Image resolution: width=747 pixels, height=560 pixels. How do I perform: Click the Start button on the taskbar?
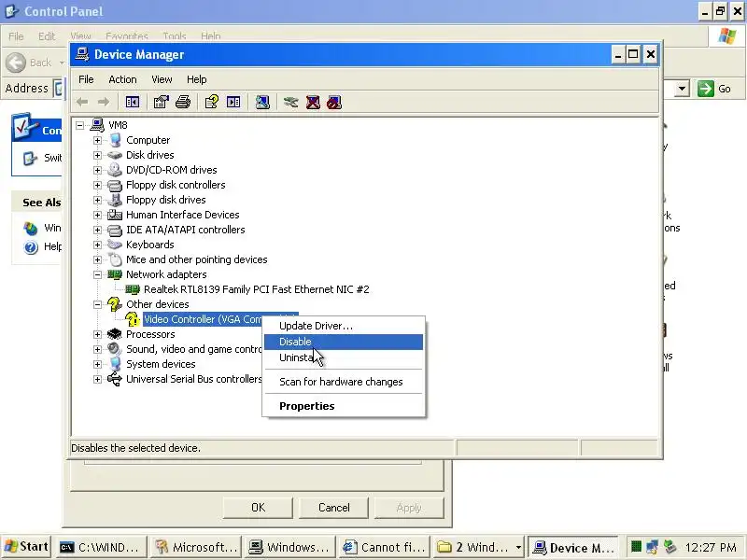click(x=26, y=547)
